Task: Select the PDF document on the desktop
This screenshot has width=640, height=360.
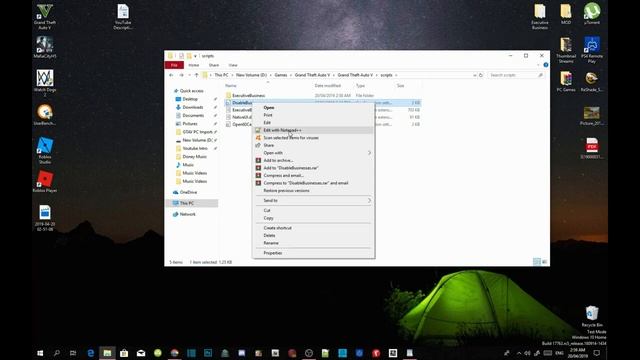Action: pos(591,148)
